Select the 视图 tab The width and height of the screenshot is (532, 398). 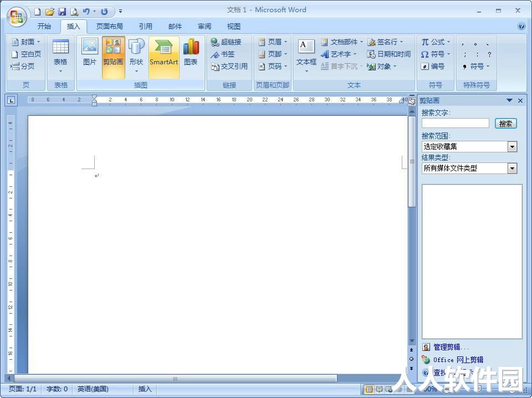click(234, 27)
